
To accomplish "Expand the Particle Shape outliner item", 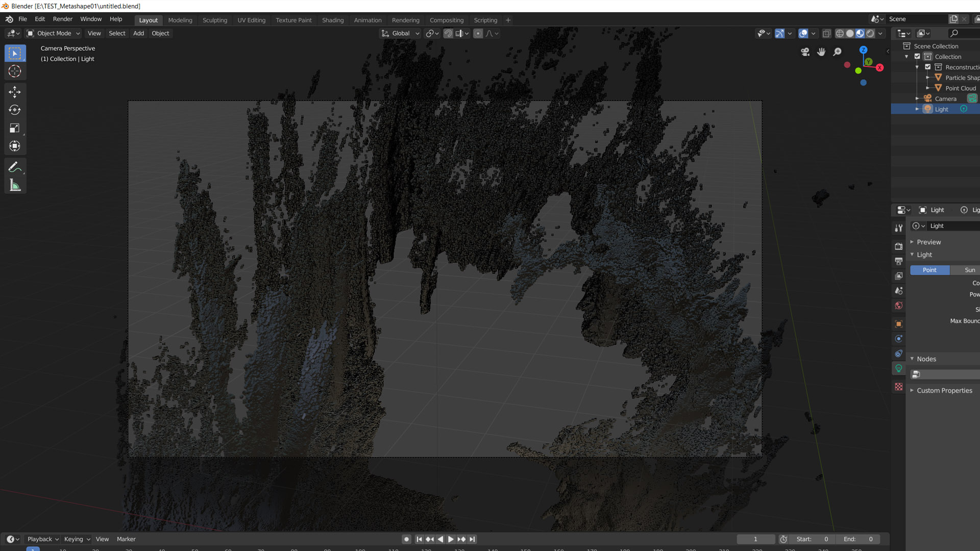I will (x=927, y=78).
